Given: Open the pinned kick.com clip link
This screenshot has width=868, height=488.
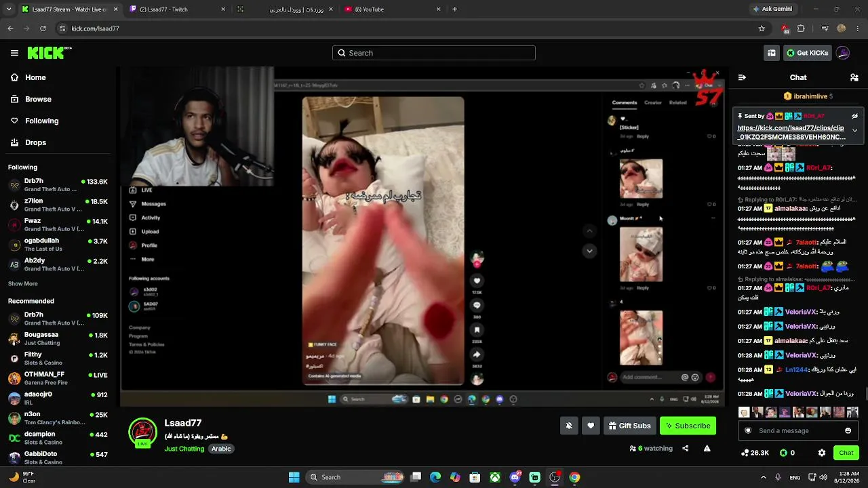Looking at the screenshot, I should [791, 132].
